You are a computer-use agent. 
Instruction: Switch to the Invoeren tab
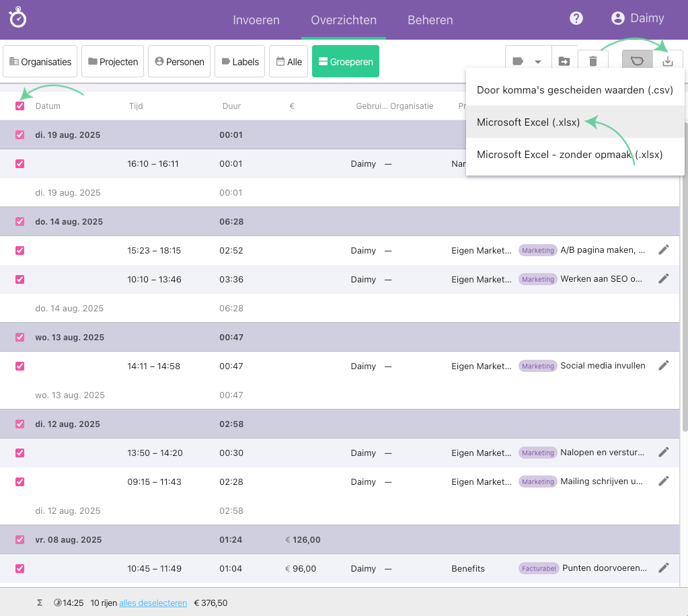point(256,20)
